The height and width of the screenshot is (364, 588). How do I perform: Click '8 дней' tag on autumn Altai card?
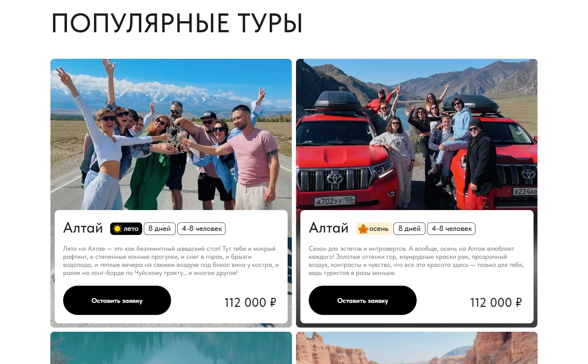pos(409,229)
